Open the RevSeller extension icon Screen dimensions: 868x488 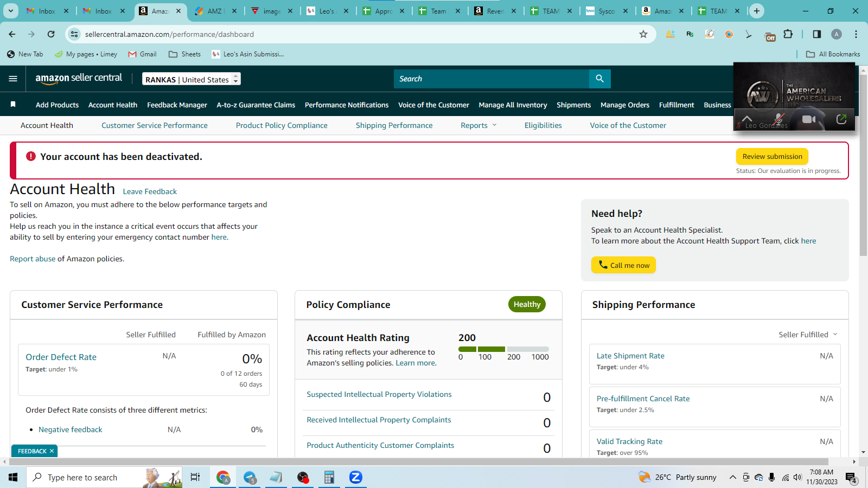coord(690,34)
